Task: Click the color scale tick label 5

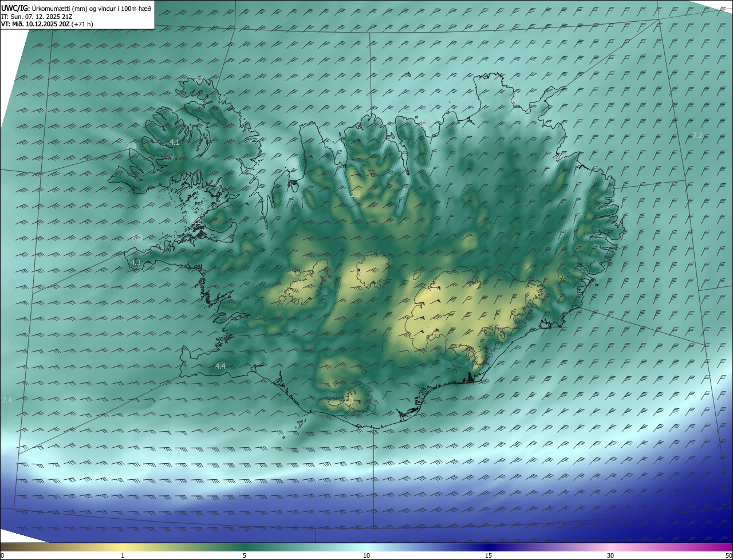Action: coord(245,555)
